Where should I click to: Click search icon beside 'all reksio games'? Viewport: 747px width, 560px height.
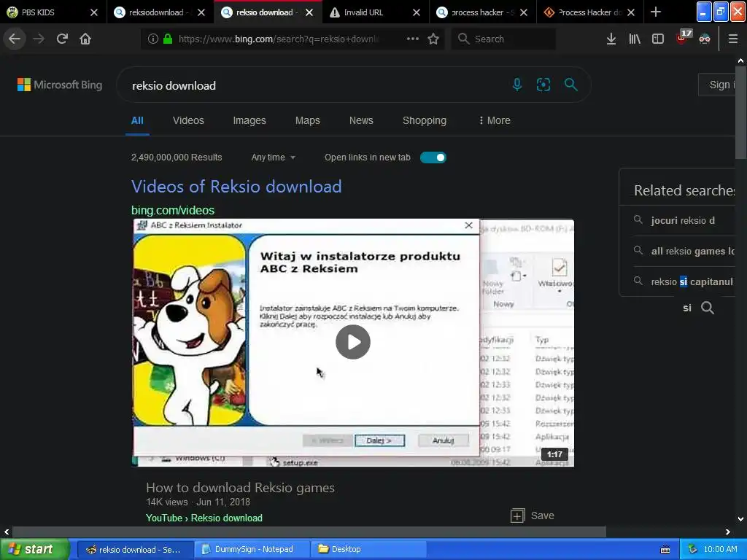pos(638,250)
